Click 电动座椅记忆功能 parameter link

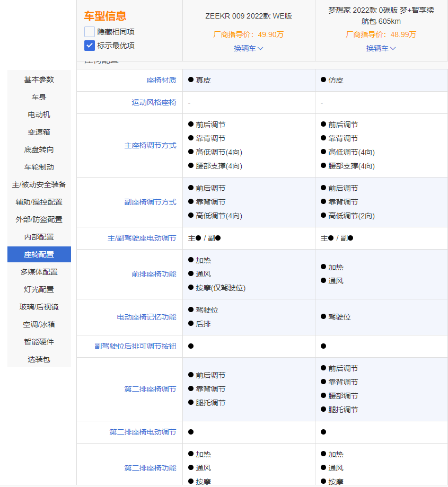(146, 317)
